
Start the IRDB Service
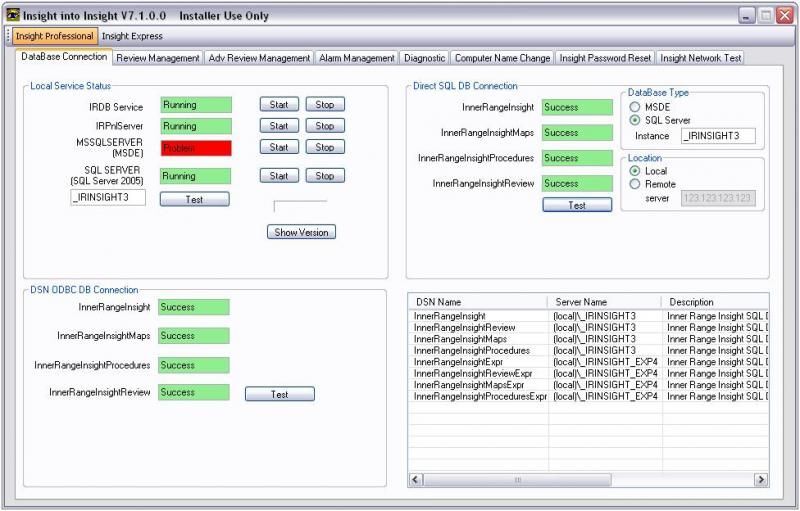click(279, 104)
